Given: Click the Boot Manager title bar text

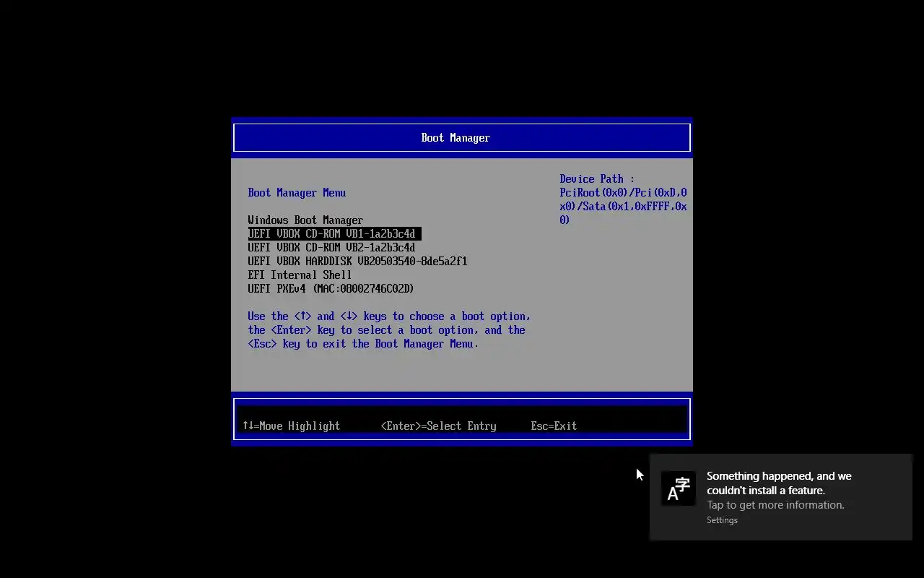Looking at the screenshot, I should pyautogui.click(x=456, y=138).
